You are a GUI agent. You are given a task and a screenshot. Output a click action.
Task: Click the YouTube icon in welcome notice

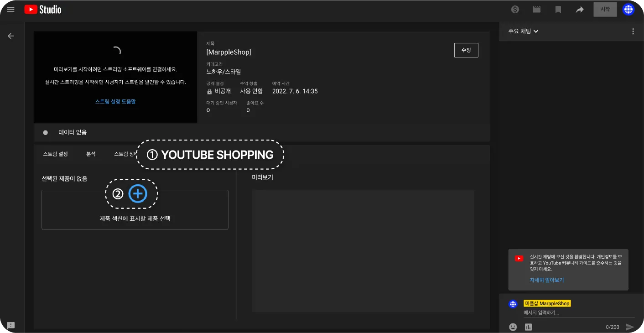click(x=519, y=258)
